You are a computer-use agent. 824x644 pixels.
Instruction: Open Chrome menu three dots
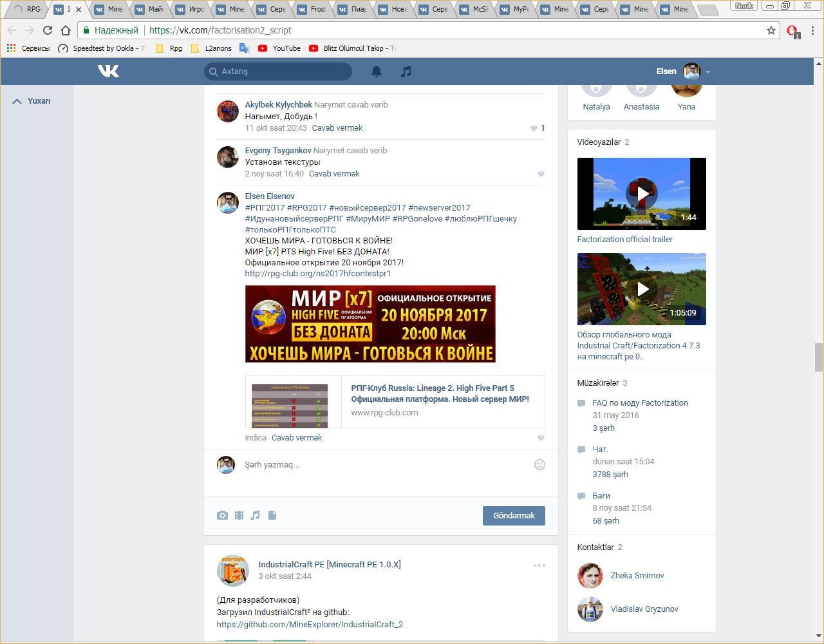813,30
